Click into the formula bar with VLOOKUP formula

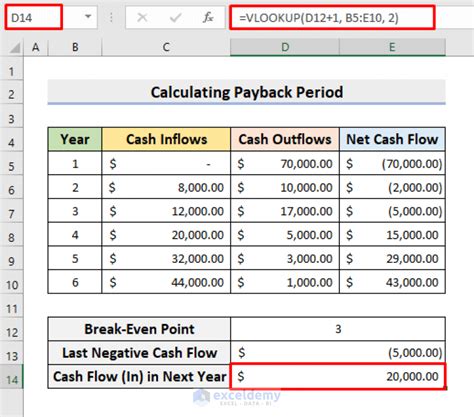pyautogui.click(x=332, y=17)
